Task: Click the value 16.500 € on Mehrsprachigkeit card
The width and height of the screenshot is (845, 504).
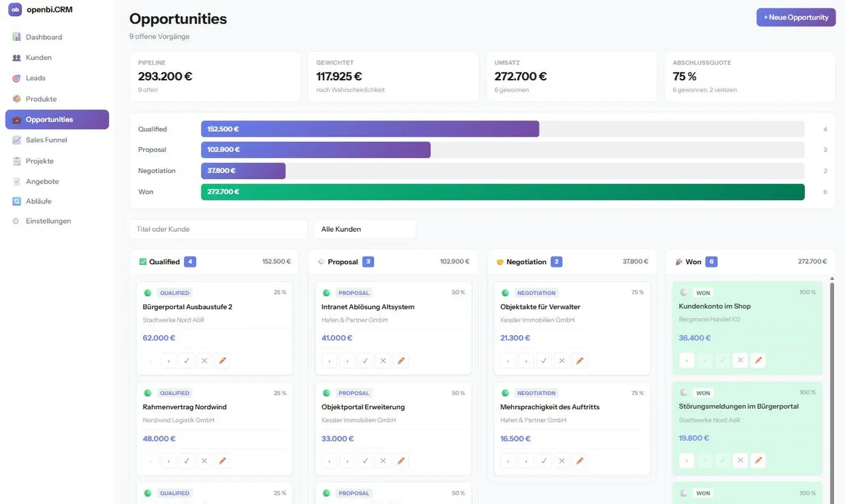Action: [x=516, y=439]
